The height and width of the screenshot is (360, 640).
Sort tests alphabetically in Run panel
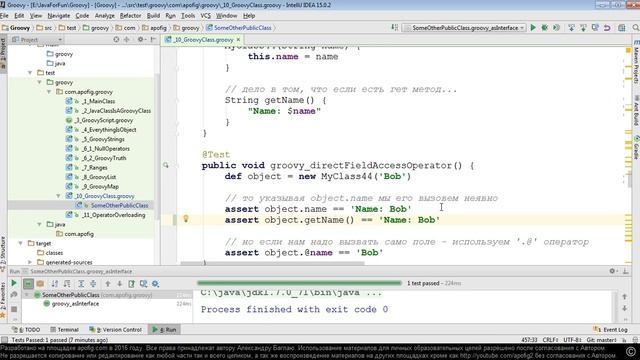tap(55, 283)
